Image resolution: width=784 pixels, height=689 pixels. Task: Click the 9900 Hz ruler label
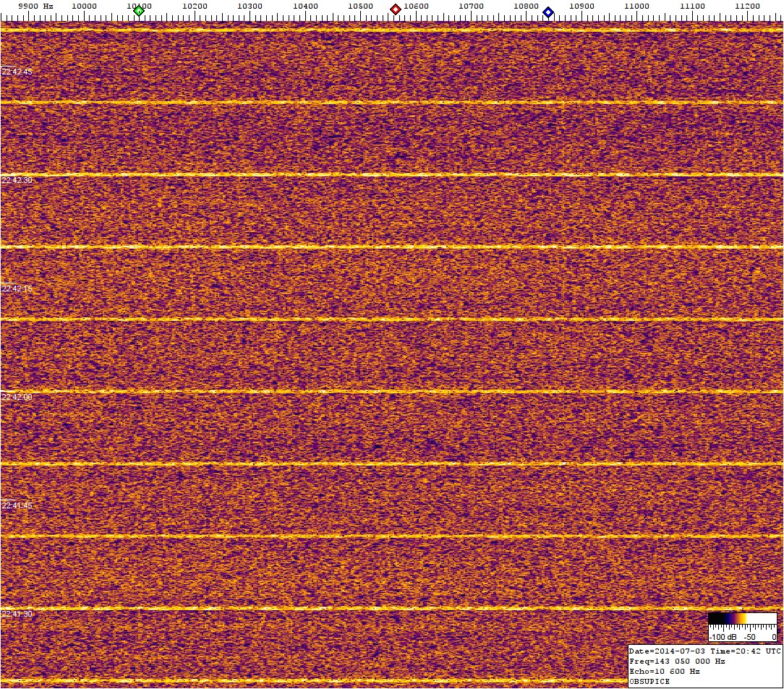pyautogui.click(x=35, y=6)
